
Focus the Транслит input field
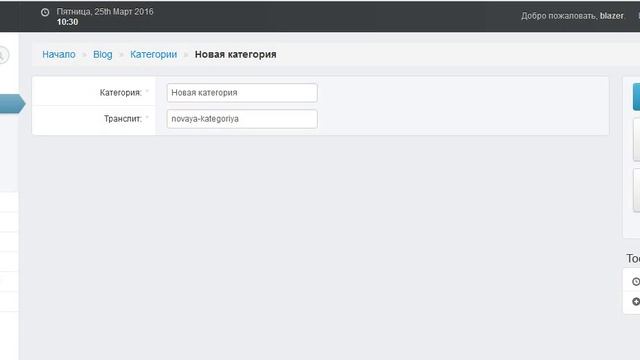(x=242, y=119)
